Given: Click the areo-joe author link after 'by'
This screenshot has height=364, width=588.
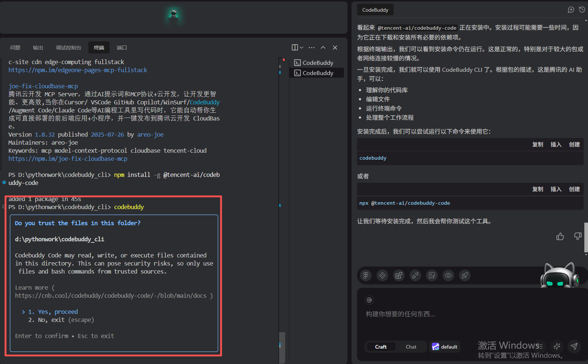Looking at the screenshot, I should pyautogui.click(x=150, y=134).
